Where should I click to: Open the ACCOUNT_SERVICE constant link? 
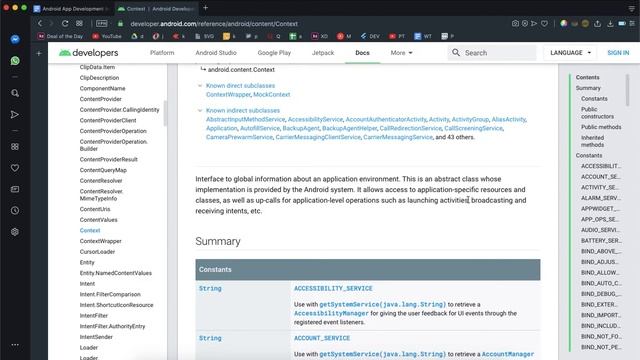pyautogui.click(x=322, y=338)
